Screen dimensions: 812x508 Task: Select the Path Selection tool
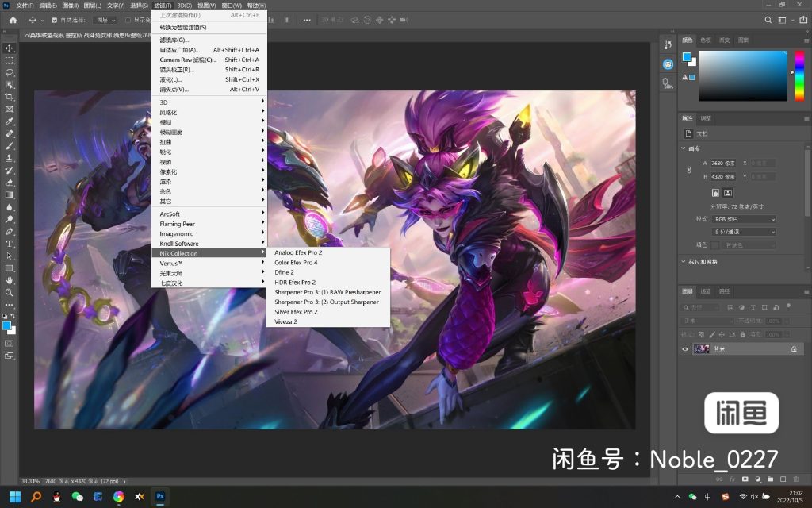(10, 256)
